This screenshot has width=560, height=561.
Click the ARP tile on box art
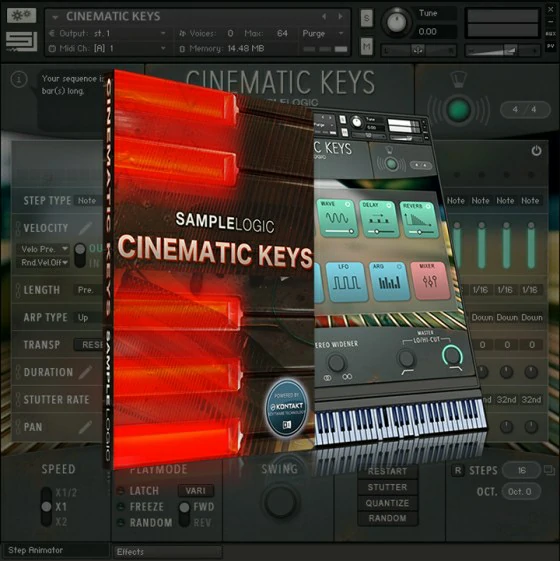[x=389, y=282]
